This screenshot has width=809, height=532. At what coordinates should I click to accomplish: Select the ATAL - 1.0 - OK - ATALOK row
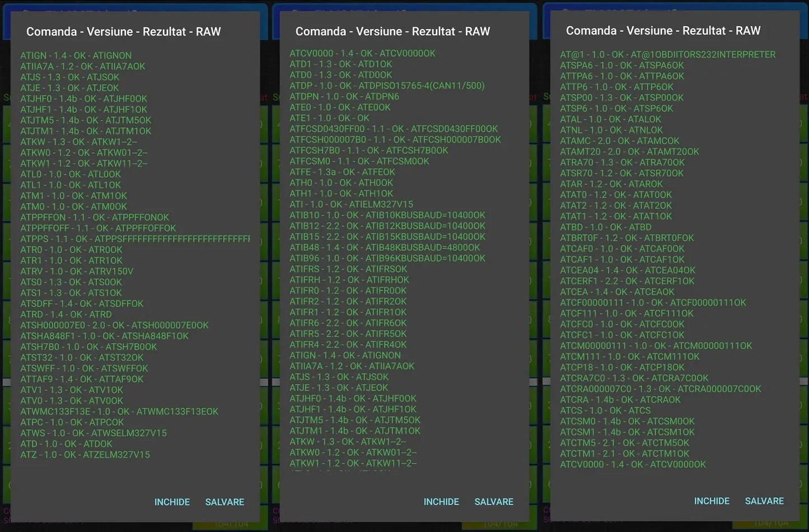(x=611, y=119)
